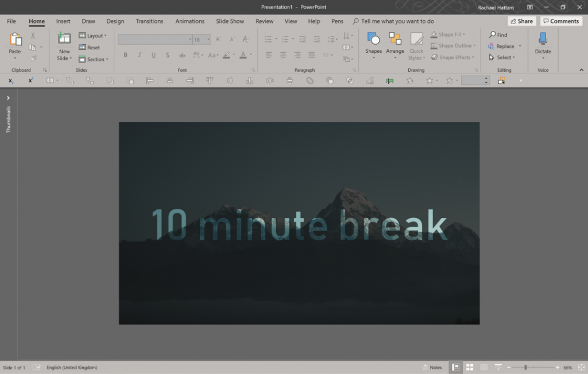Toggle italic formatting
Viewport: 588px width, 374px height.
click(x=140, y=55)
